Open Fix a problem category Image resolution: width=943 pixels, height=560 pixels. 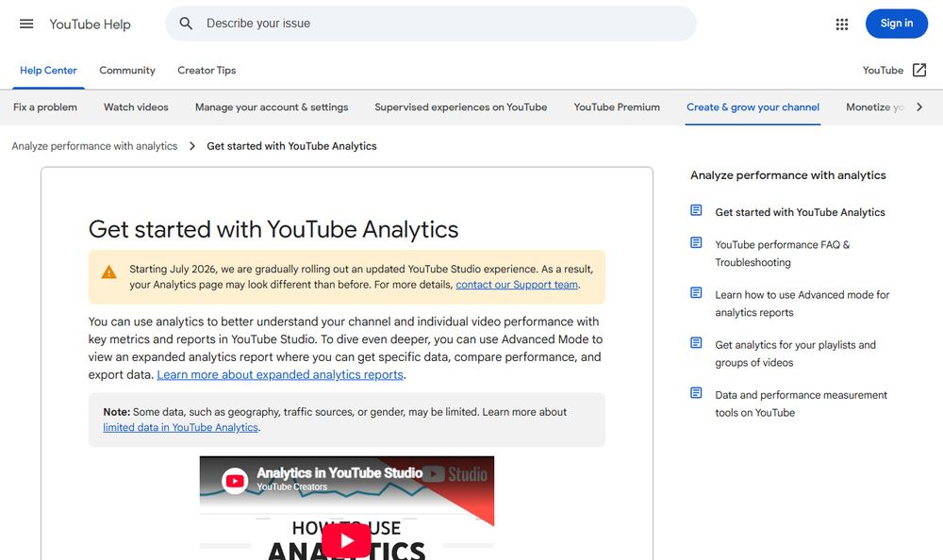click(45, 107)
